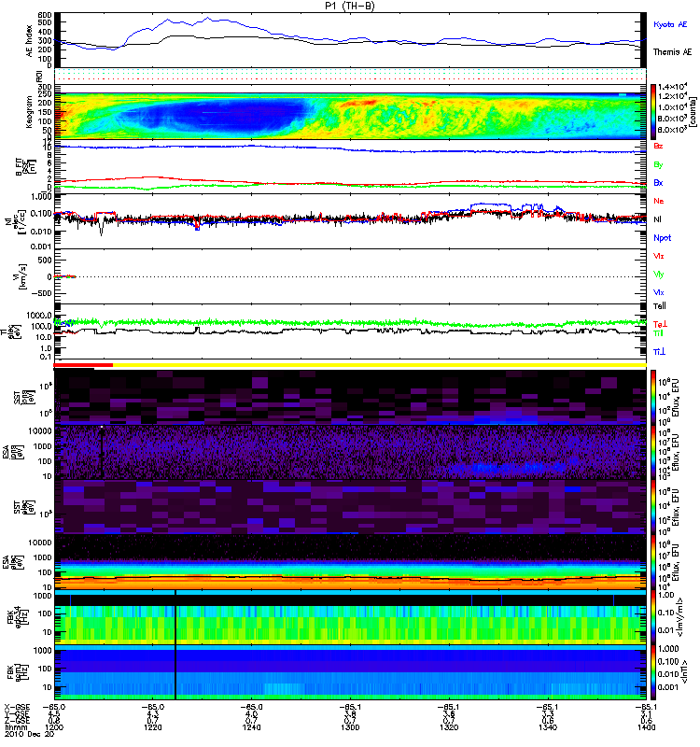Click the 1220 time tick label
The width and height of the screenshot is (700, 747).
pos(153,727)
